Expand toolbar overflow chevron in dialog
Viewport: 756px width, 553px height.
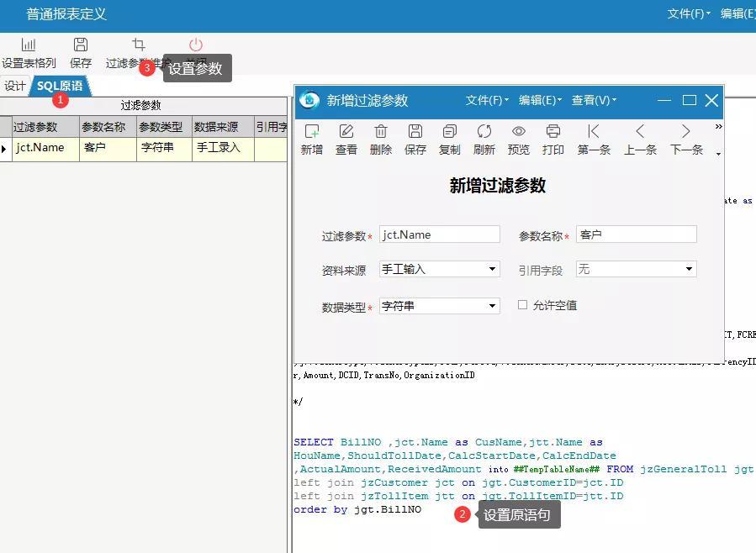pos(718,127)
